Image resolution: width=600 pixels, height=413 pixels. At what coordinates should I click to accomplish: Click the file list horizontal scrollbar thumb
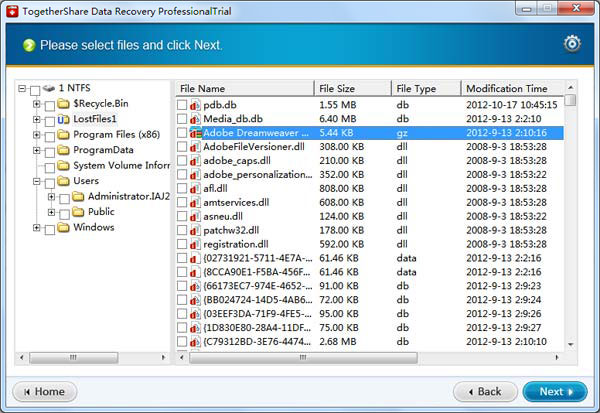coord(303,357)
